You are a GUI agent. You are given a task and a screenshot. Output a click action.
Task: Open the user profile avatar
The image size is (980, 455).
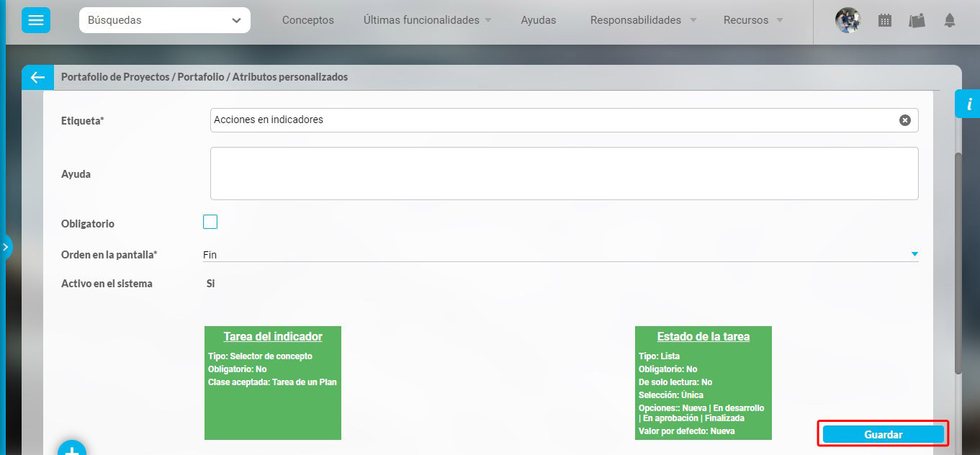coord(848,20)
